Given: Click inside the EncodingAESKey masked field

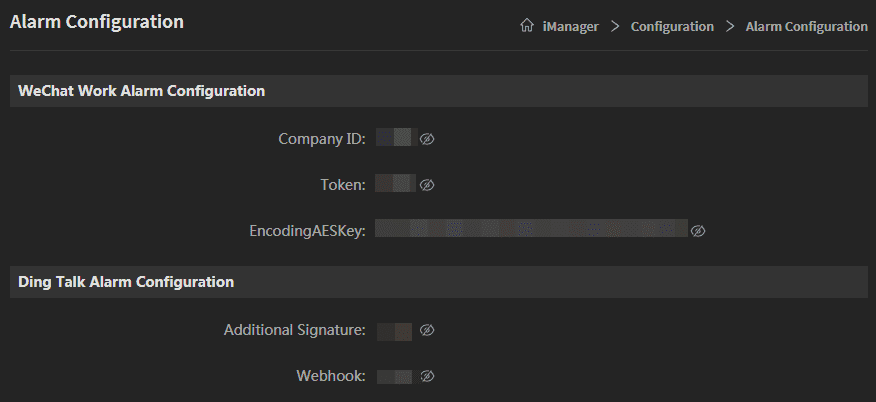Looking at the screenshot, I should pyautogui.click(x=531, y=230).
